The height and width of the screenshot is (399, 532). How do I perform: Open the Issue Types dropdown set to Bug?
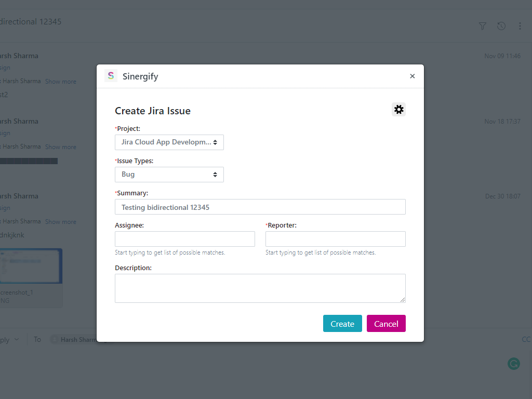(x=169, y=175)
